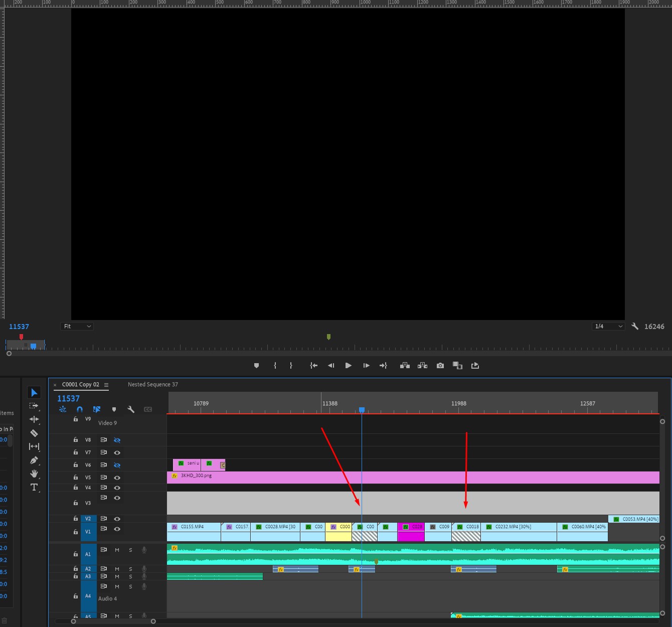Open Timeline Display Settings with the wrench icon

[x=131, y=409]
